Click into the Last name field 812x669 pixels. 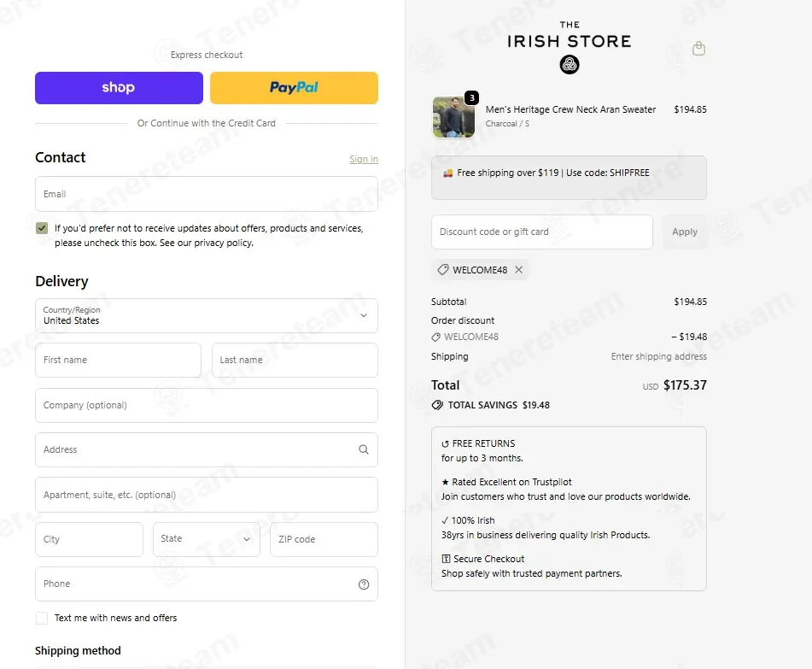(x=295, y=360)
